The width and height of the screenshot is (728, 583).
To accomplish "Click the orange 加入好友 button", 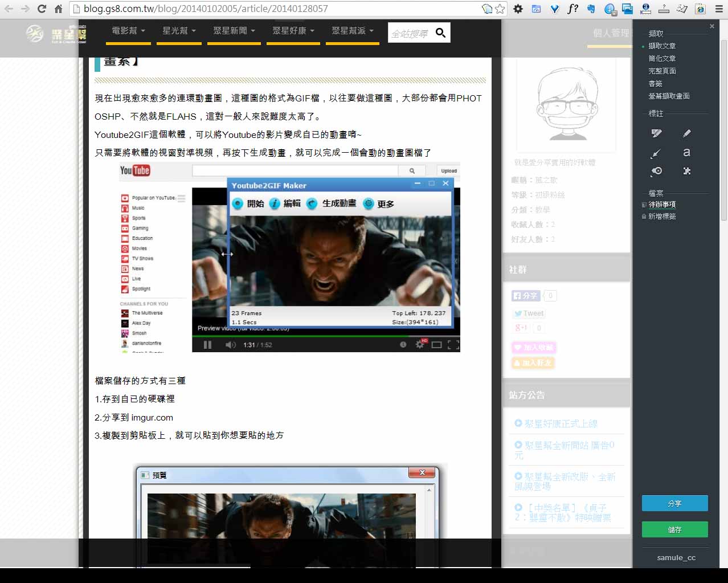I will [533, 362].
